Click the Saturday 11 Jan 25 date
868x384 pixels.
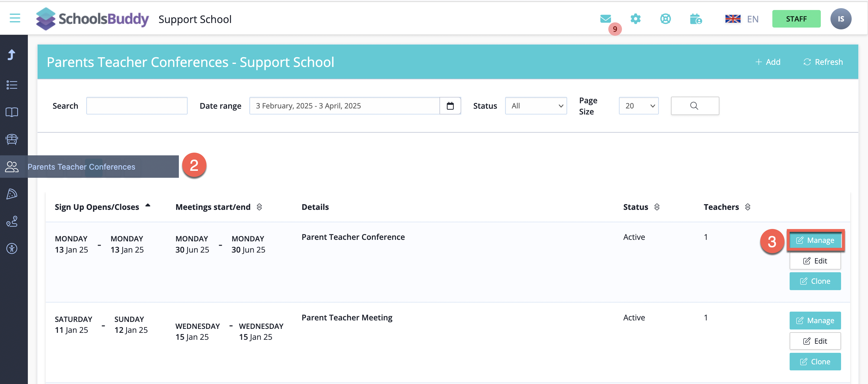(73, 325)
